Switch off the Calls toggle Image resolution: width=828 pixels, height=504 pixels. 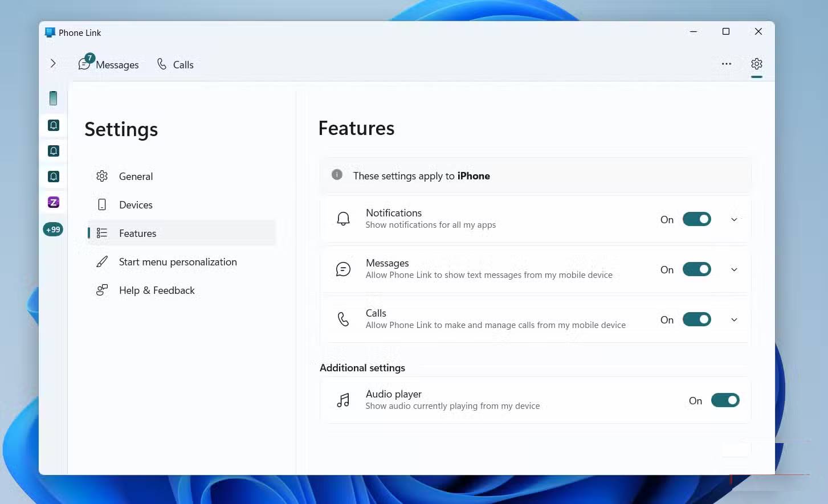[x=697, y=319]
